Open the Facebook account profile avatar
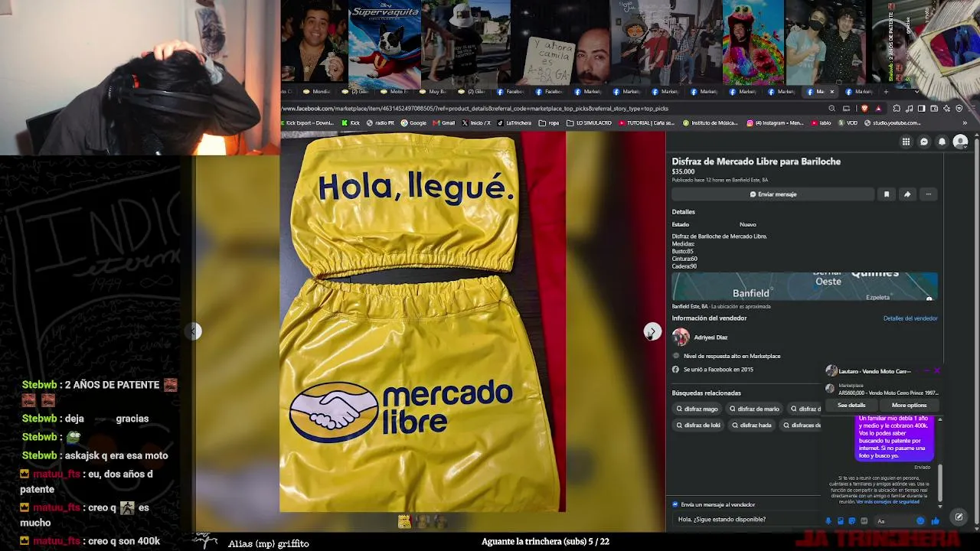The height and width of the screenshot is (551, 980). point(960,142)
